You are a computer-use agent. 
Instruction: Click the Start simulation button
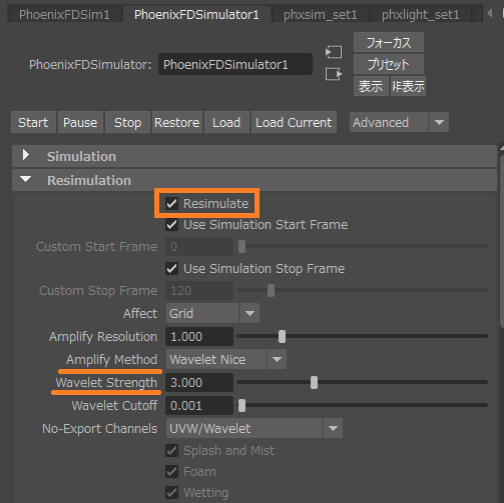33,122
